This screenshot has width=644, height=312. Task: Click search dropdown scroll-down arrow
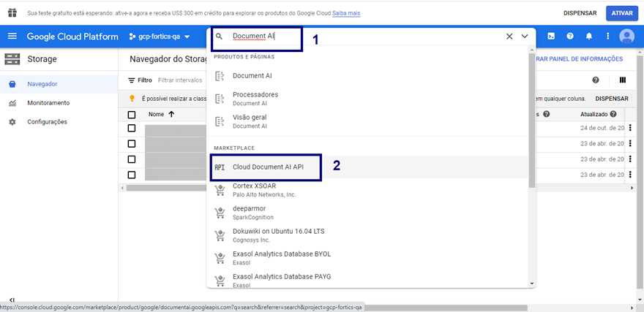[x=532, y=284]
